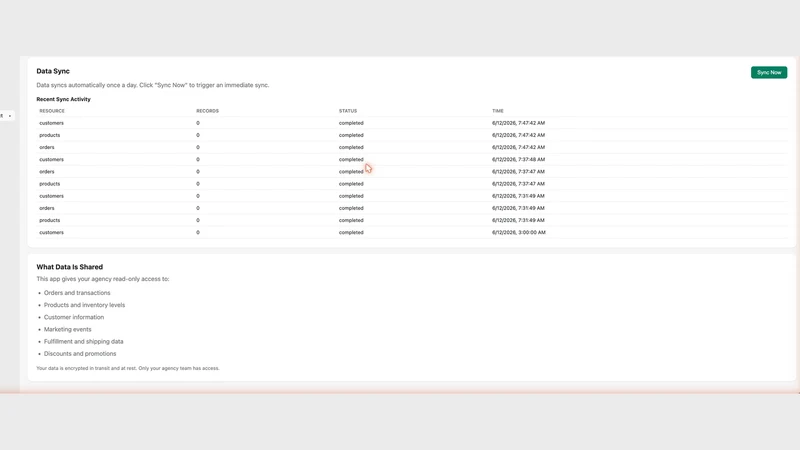Click the Recent Sync Activity label

click(63, 99)
